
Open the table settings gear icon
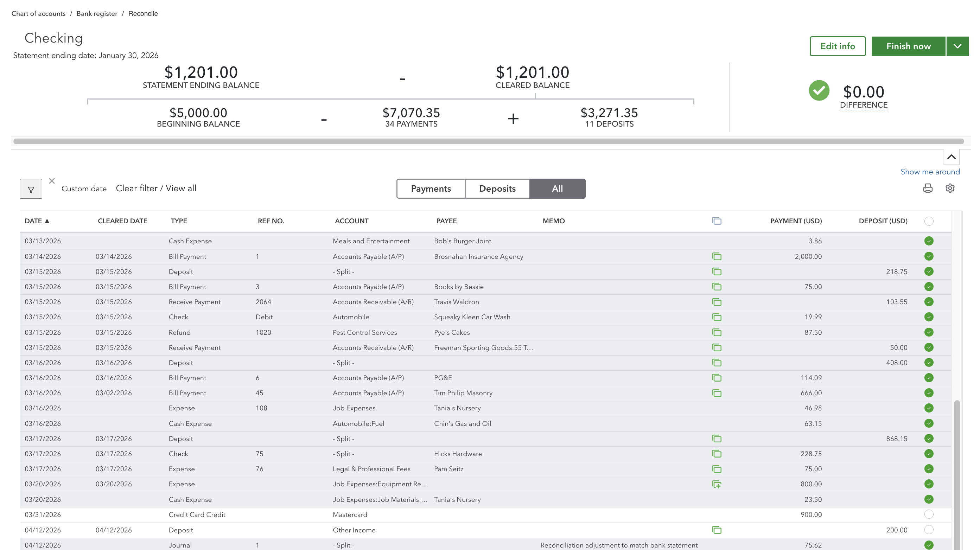[x=950, y=188]
